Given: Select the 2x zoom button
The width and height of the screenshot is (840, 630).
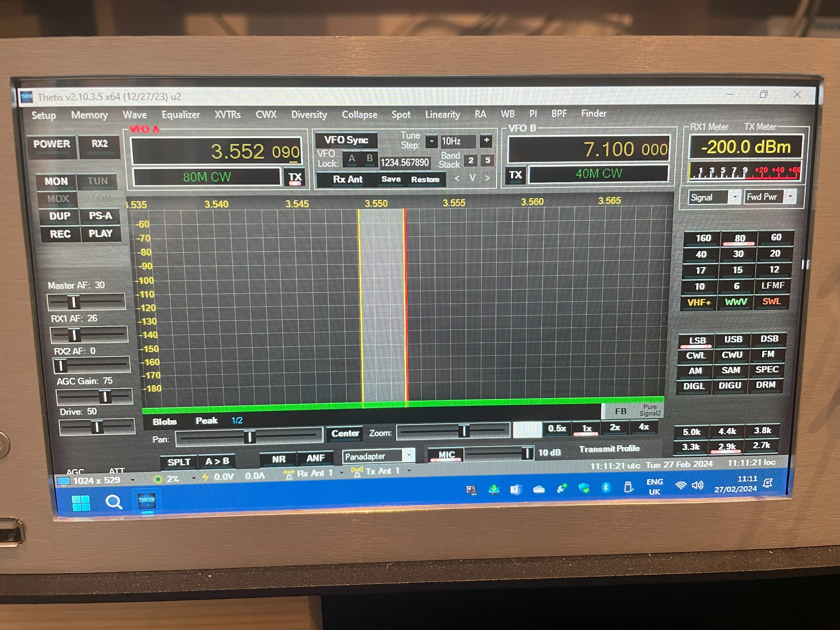Looking at the screenshot, I should coord(614,427).
